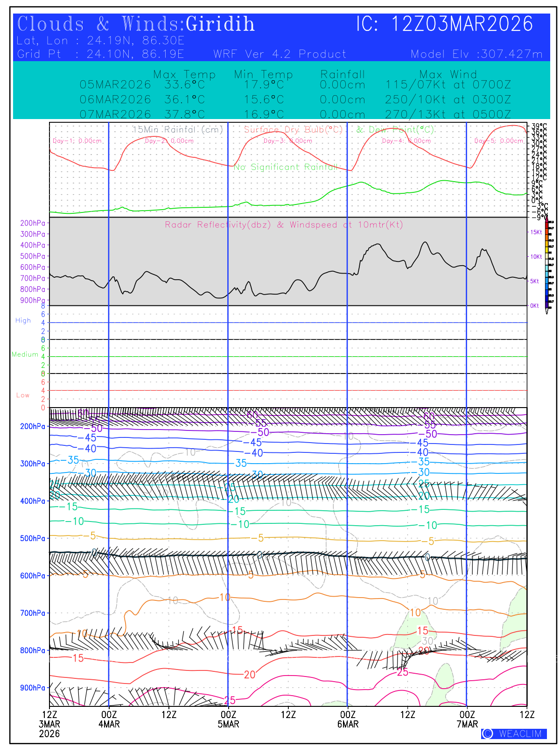Image resolution: width=560 pixels, height=747 pixels.
Task: Click the Model Elv :307.427m text
Action: point(476,54)
